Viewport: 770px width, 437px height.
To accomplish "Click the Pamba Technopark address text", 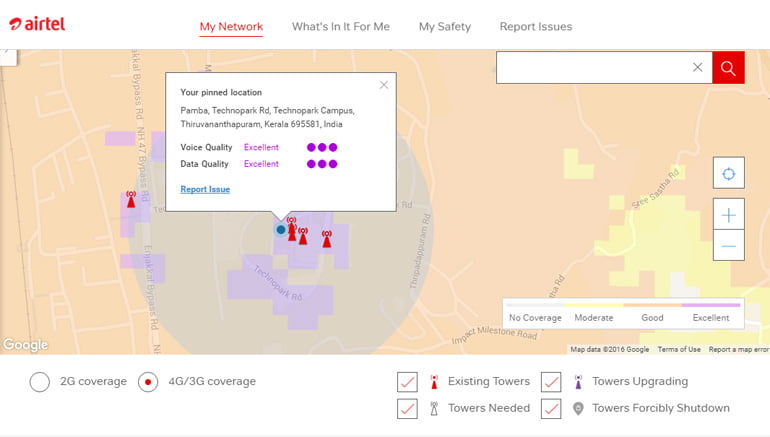I will click(268, 117).
